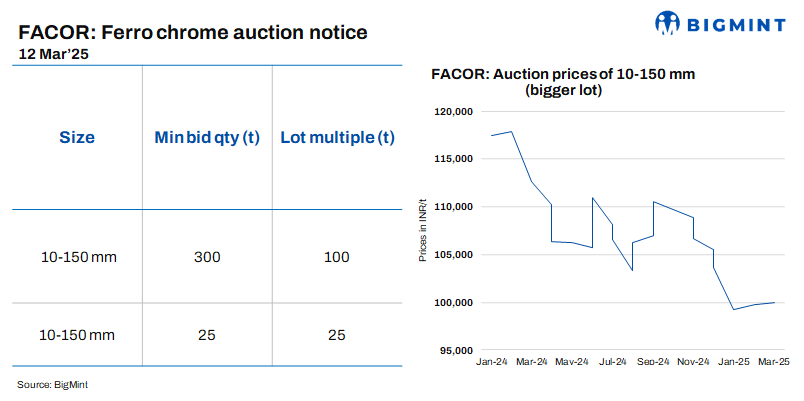Click the Mar-25 x-axis label
This screenshot has width=804, height=401.
pos(774,361)
